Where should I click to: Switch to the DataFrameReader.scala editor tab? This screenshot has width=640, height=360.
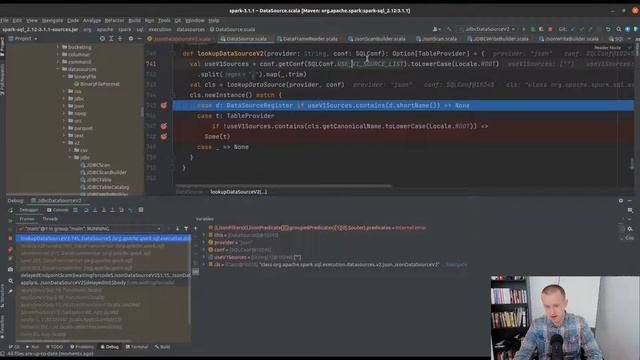point(307,39)
